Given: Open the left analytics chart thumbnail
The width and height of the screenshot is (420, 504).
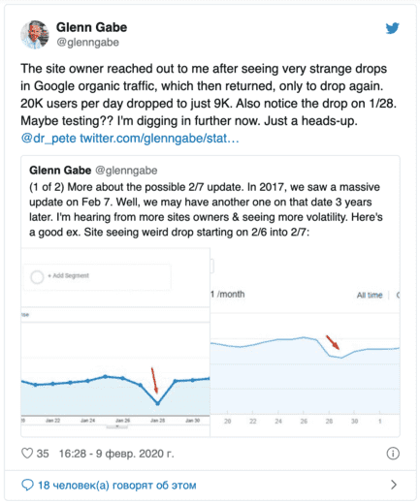Looking at the screenshot, I should pyautogui.click(x=115, y=342).
